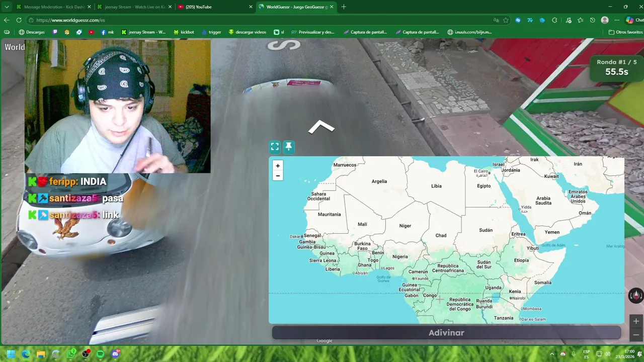This screenshot has width=644, height=362.
Task: Open the browser settings ellipsis menu
Action: (617, 20)
